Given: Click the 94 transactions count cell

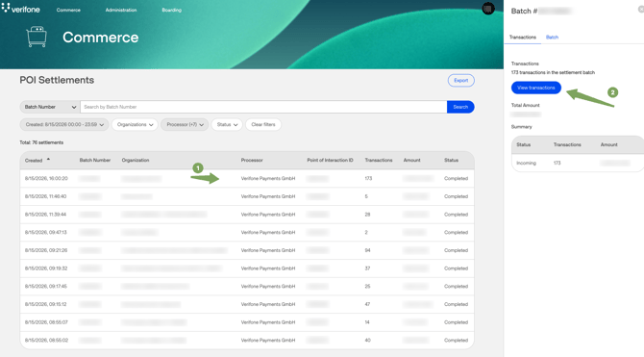Looking at the screenshot, I should pyautogui.click(x=367, y=250).
